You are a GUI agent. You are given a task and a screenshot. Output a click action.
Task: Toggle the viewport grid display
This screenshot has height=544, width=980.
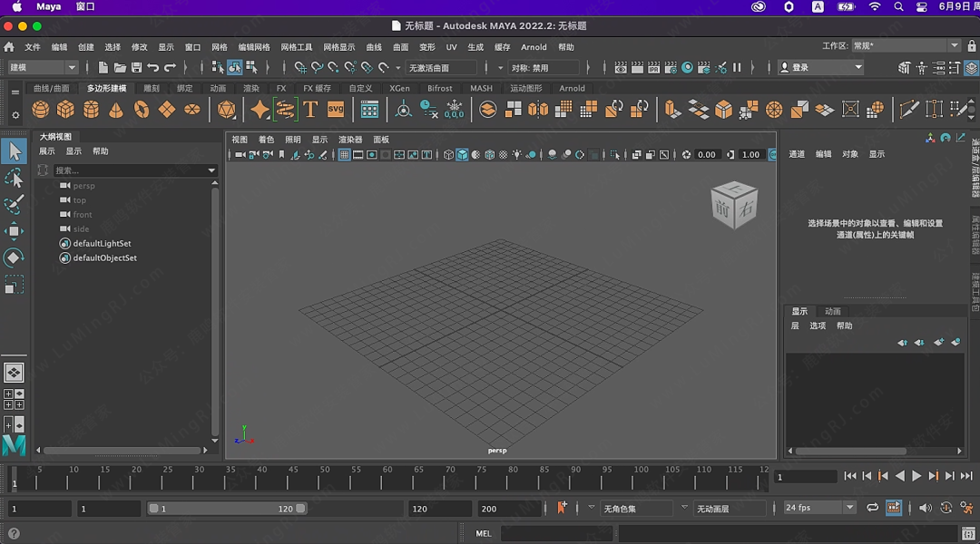(x=344, y=155)
